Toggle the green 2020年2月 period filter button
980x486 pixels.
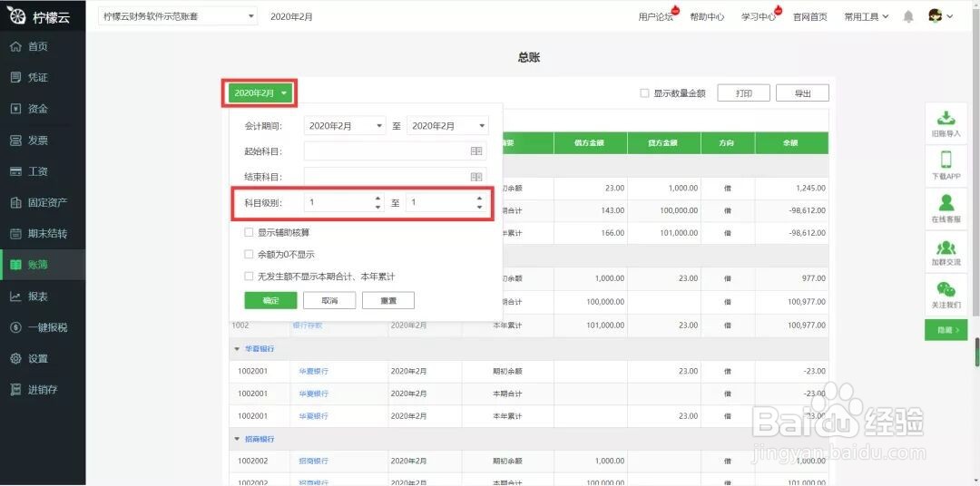point(261,93)
